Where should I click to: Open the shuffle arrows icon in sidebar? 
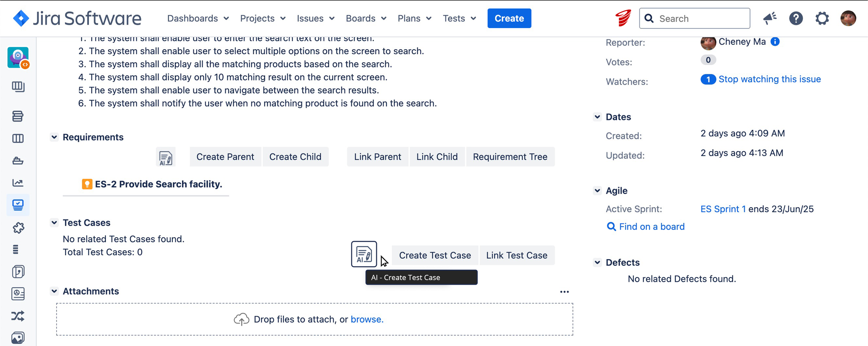tap(18, 316)
